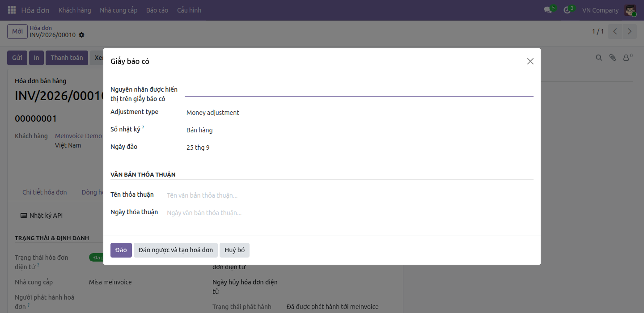The height and width of the screenshot is (313, 644).
Task: Click Đảo ngược và tạo hoá đơn
Action: [x=176, y=250]
